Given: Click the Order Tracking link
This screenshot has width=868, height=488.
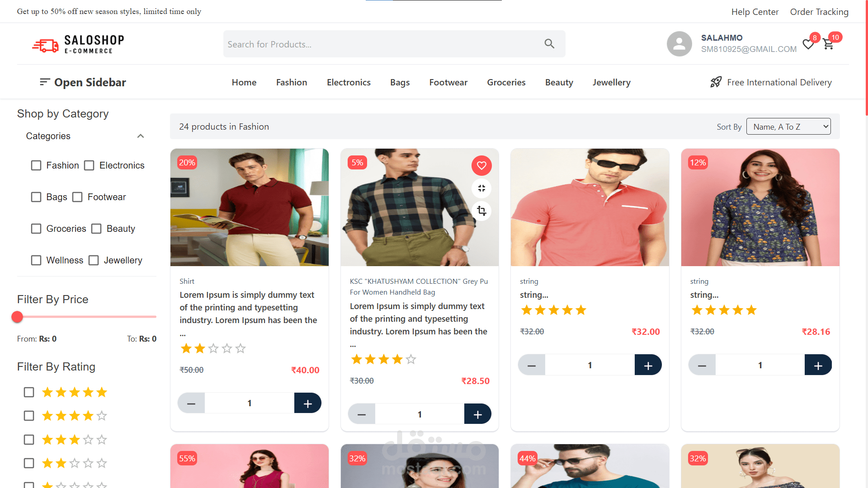Looking at the screenshot, I should [819, 12].
